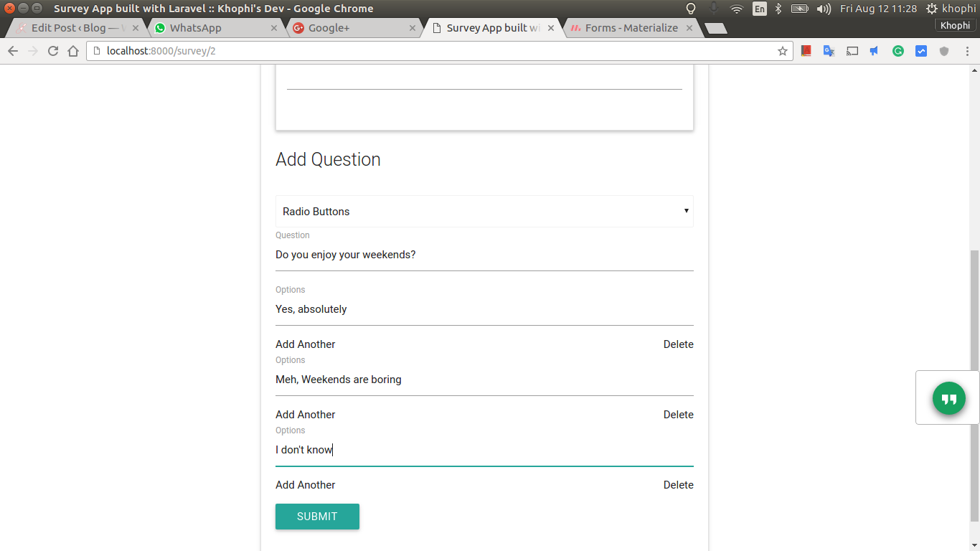
Task: Click the Wi-Fi network indicator
Action: click(x=736, y=9)
